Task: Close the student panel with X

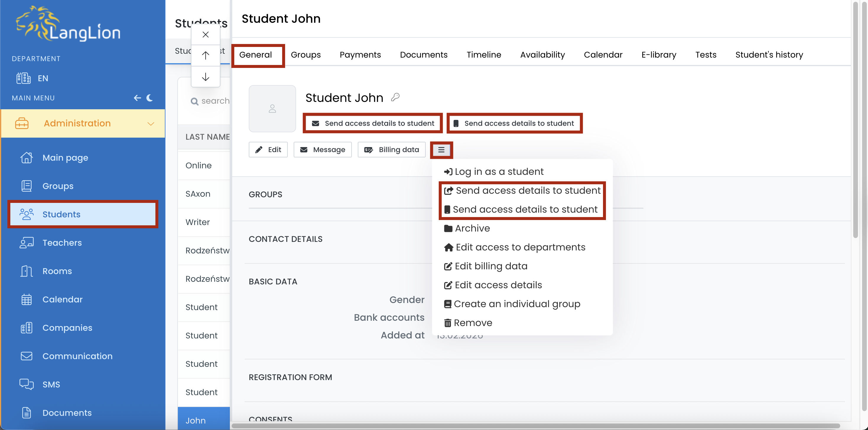Action: pyautogui.click(x=205, y=35)
